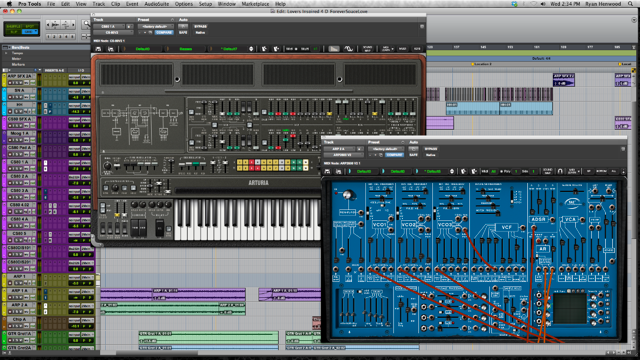Open the Track menu
The width and height of the screenshot is (640, 360).
pos(99,4)
